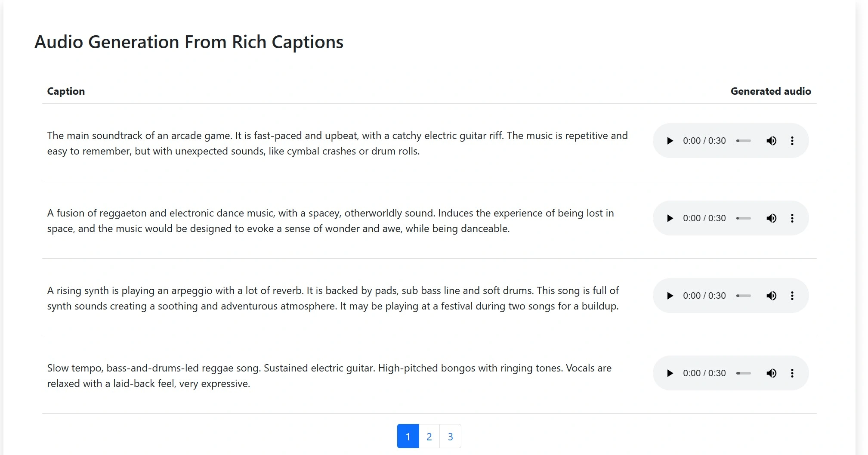Go to page 3 of captions
The image size is (868, 455).
coord(450,436)
